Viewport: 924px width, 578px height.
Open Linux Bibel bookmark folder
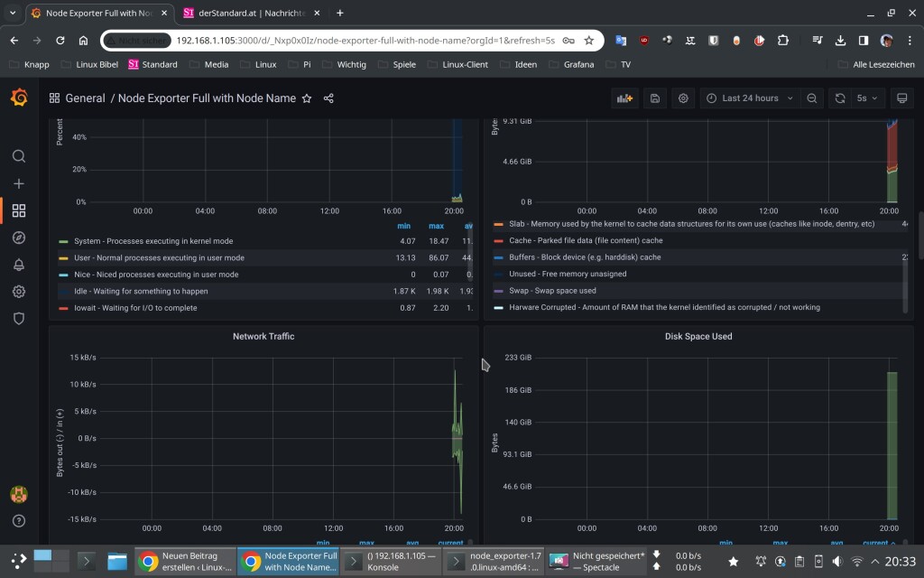coord(89,64)
